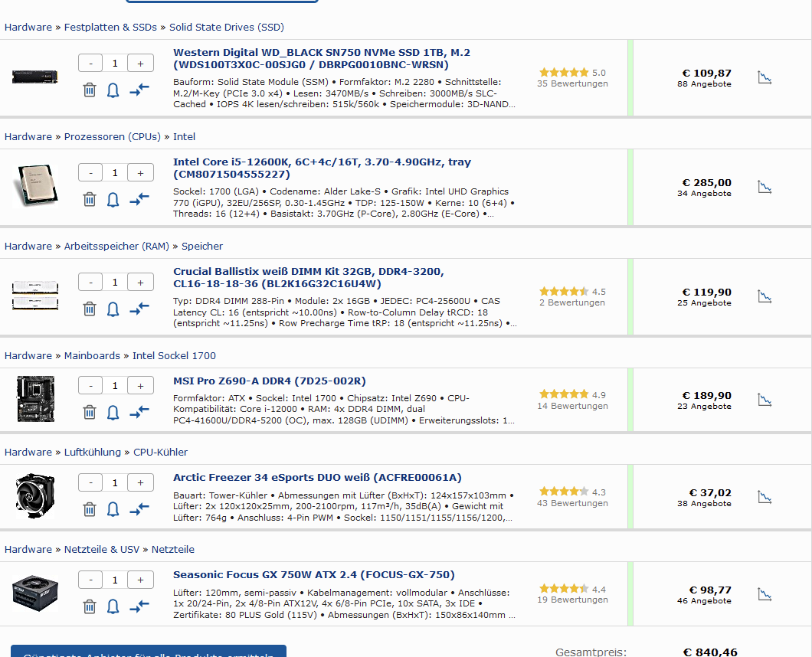Compare arrows icon for Crucial Ballistix
The width and height of the screenshot is (812, 657).
click(x=139, y=309)
